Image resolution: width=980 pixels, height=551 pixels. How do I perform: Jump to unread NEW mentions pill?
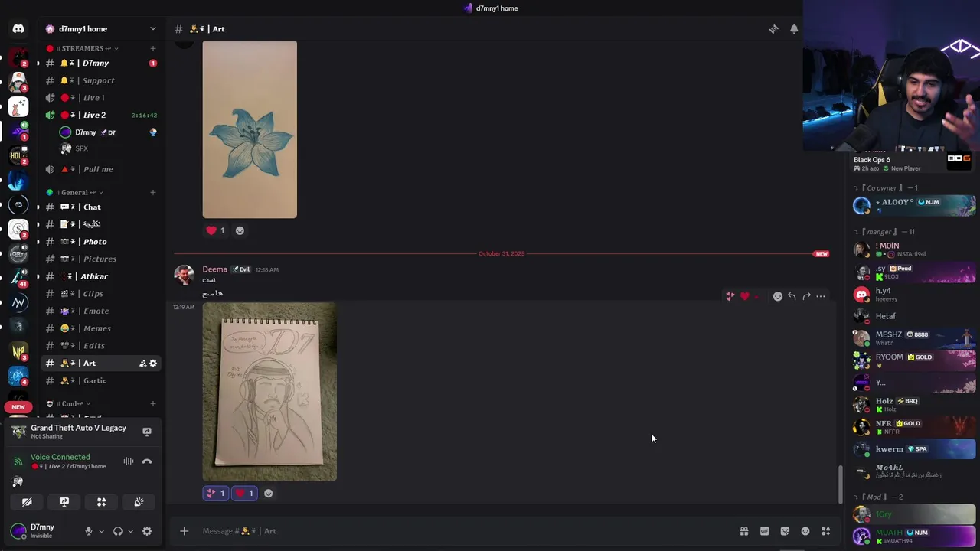(18, 407)
